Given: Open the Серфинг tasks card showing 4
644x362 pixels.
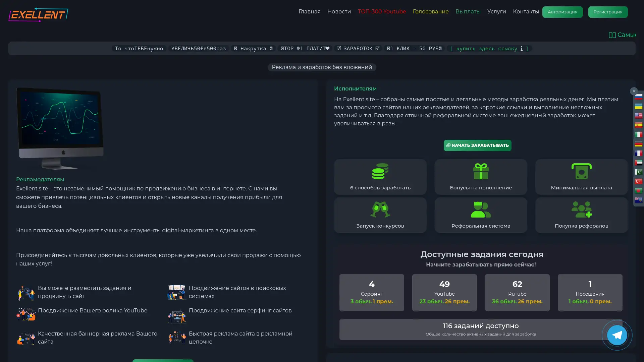Looking at the screenshot, I should tap(372, 293).
